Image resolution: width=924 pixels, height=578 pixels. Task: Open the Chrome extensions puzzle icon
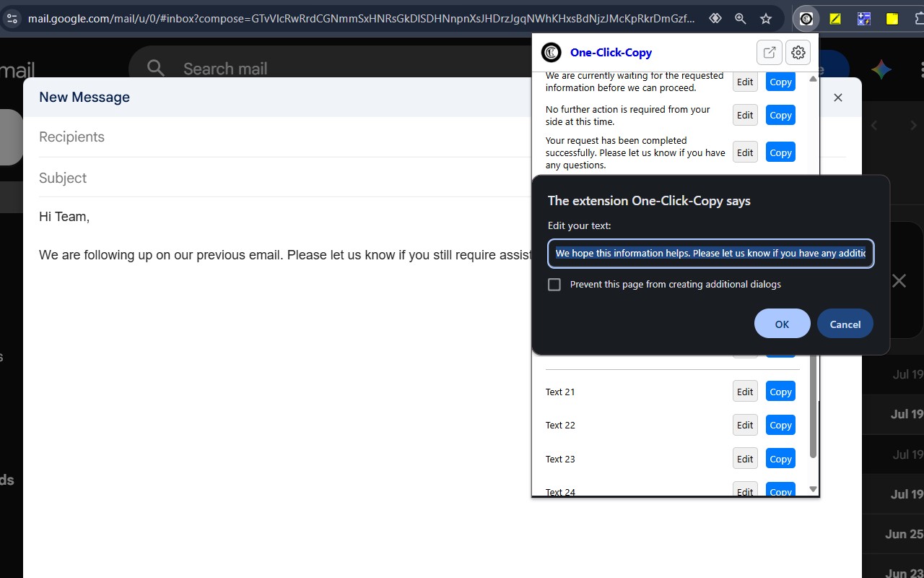919,19
